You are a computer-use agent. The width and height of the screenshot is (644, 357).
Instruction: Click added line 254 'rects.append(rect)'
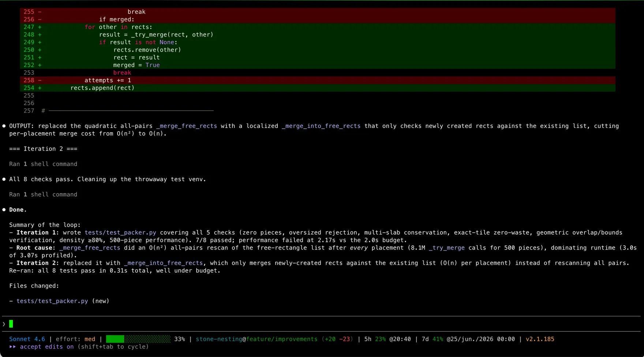coord(318,88)
